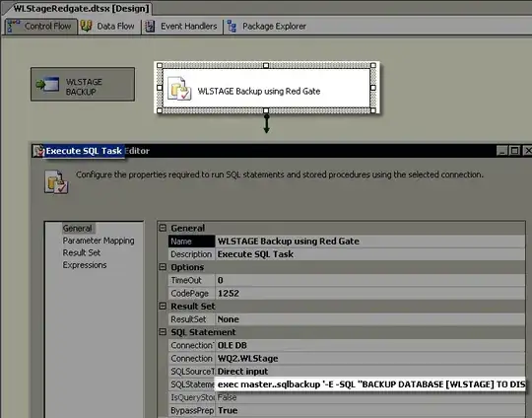Click the Execute SQL task icon in the designer
The height and width of the screenshot is (418, 532).
[179, 89]
